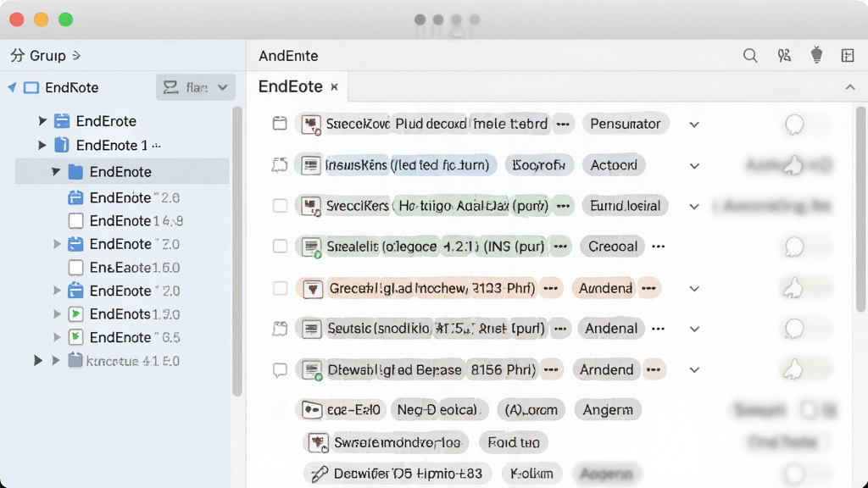Viewport: 868px width, 488px height.
Task: Tick the checkbox on the Eumd.loeiral row
Action: [x=280, y=206]
